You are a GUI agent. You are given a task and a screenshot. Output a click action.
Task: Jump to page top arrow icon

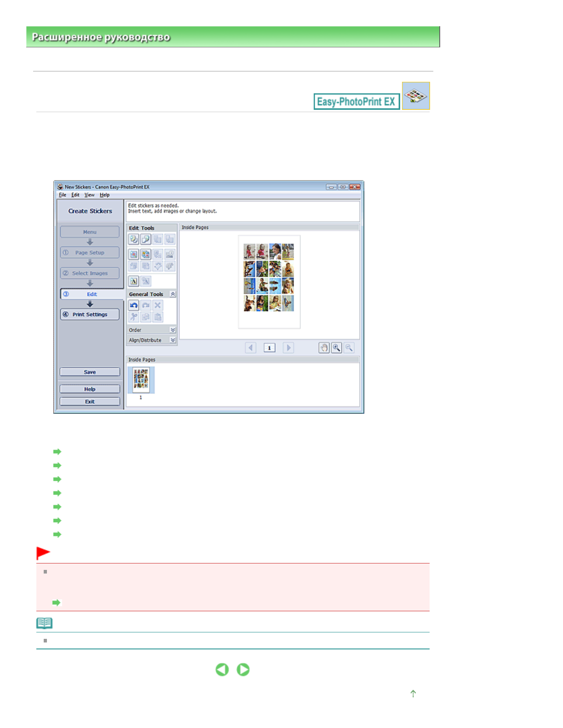[x=413, y=694]
